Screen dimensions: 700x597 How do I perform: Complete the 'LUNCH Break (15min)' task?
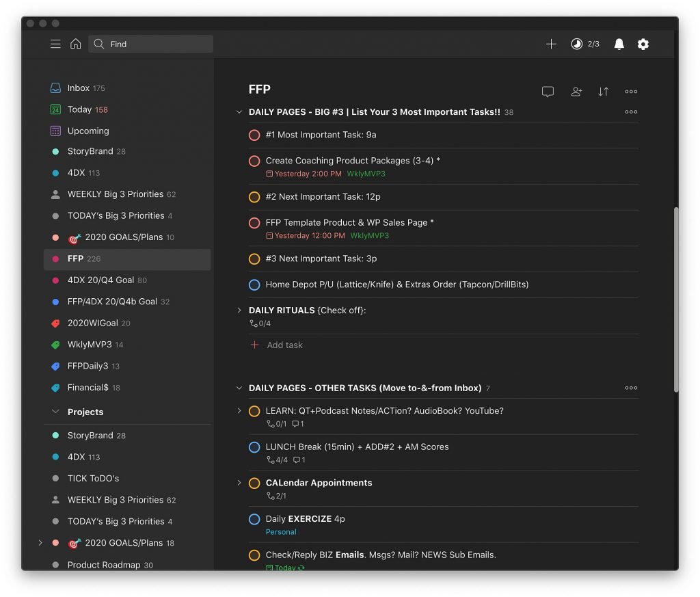(254, 447)
